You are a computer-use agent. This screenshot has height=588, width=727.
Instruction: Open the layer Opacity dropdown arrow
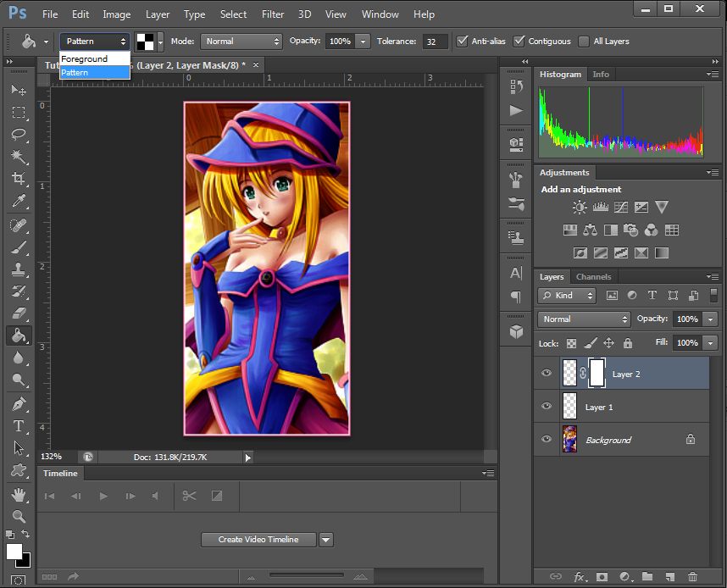click(x=710, y=319)
